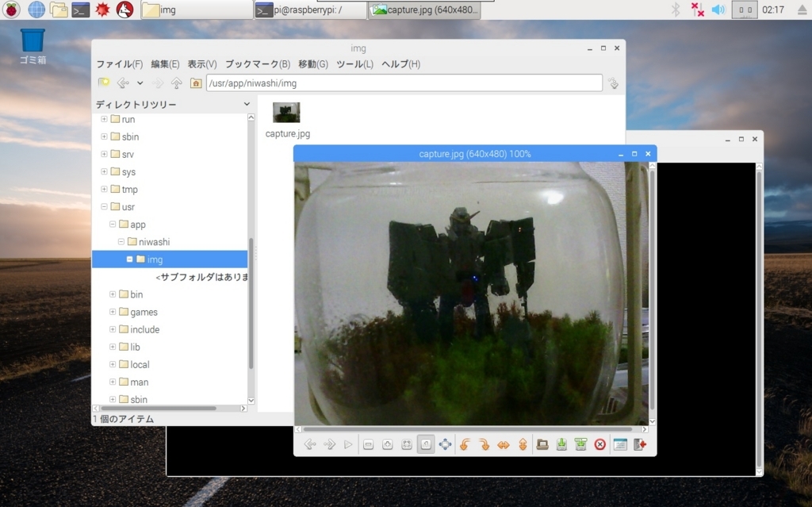
Task: Rotate image clockwise
Action: click(485, 444)
